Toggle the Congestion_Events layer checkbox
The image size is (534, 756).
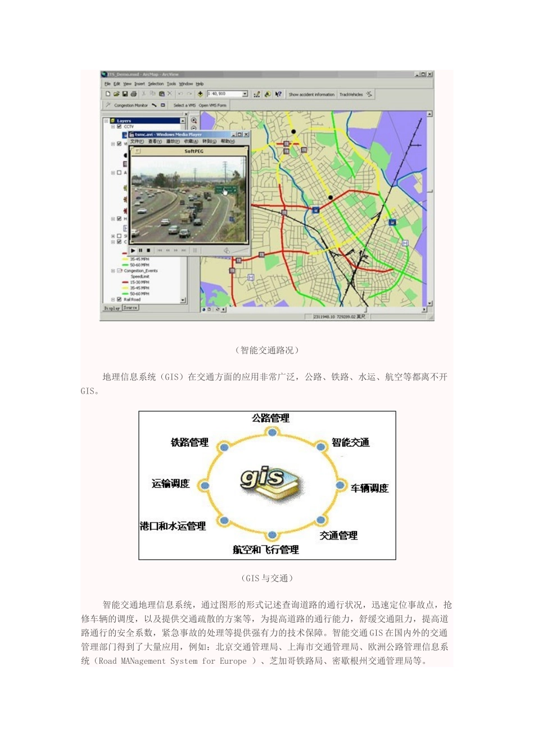[119, 271]
